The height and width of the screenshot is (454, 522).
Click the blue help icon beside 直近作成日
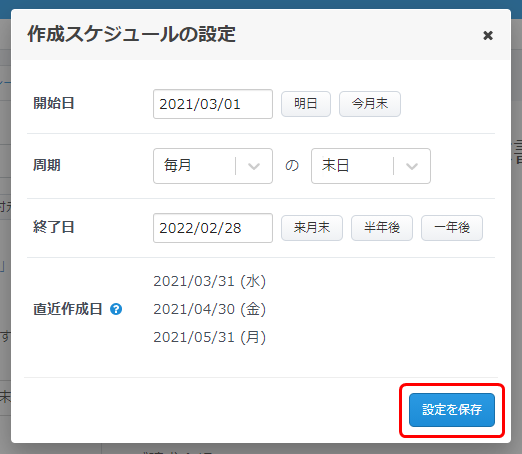pos(116,309)
